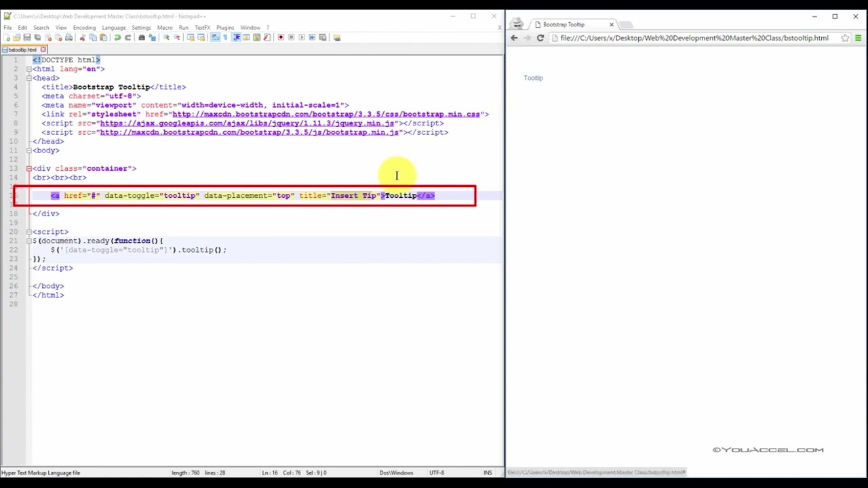Open the TextFX menu
The width and height of the screenshot is (868, 488).
(x=202, y=28)
